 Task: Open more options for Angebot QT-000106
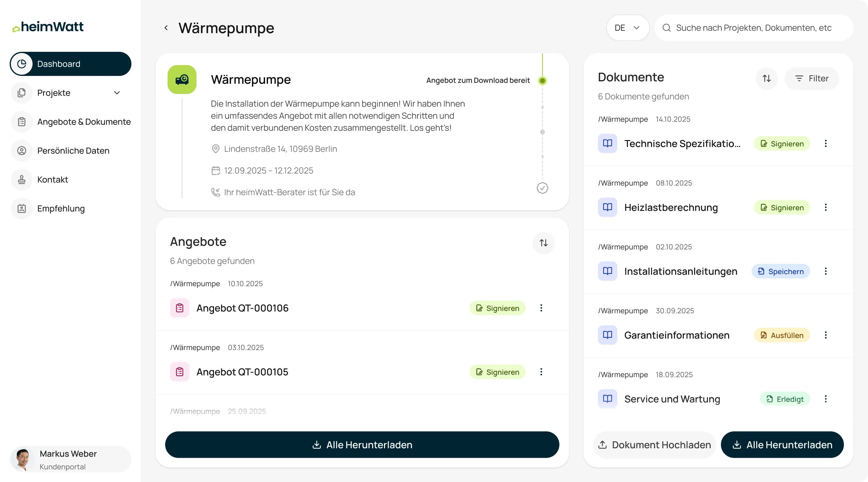tap(541, 308)
